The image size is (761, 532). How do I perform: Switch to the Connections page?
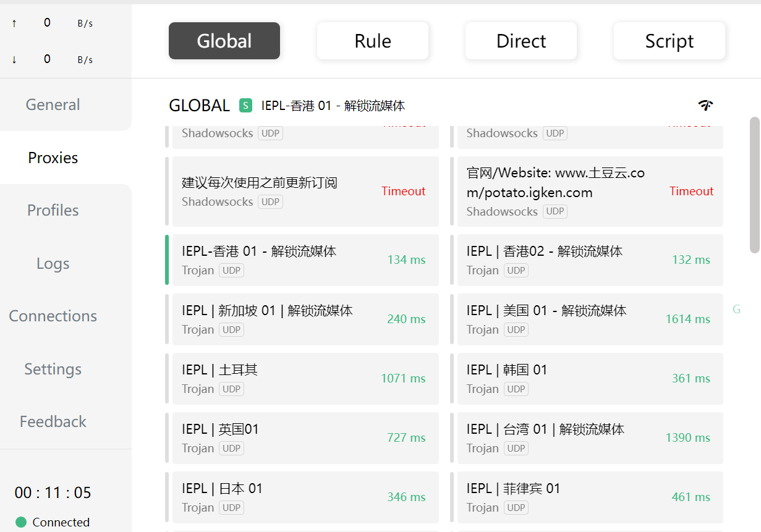tap(53, 316)
